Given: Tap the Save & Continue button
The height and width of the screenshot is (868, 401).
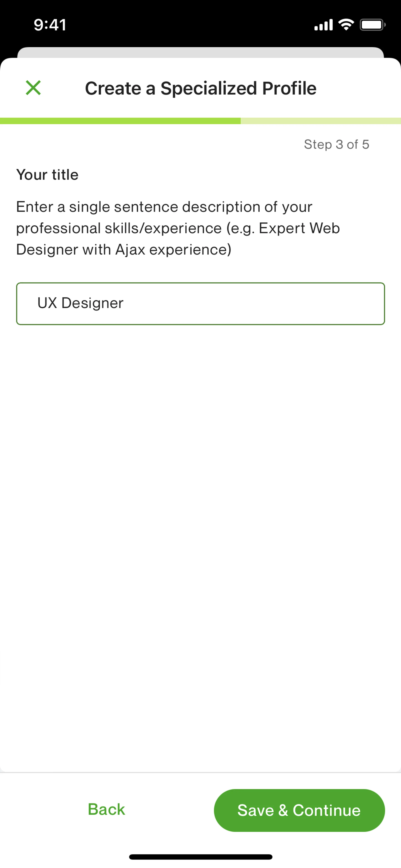Looking at the screenshot, I should [299, 810].
